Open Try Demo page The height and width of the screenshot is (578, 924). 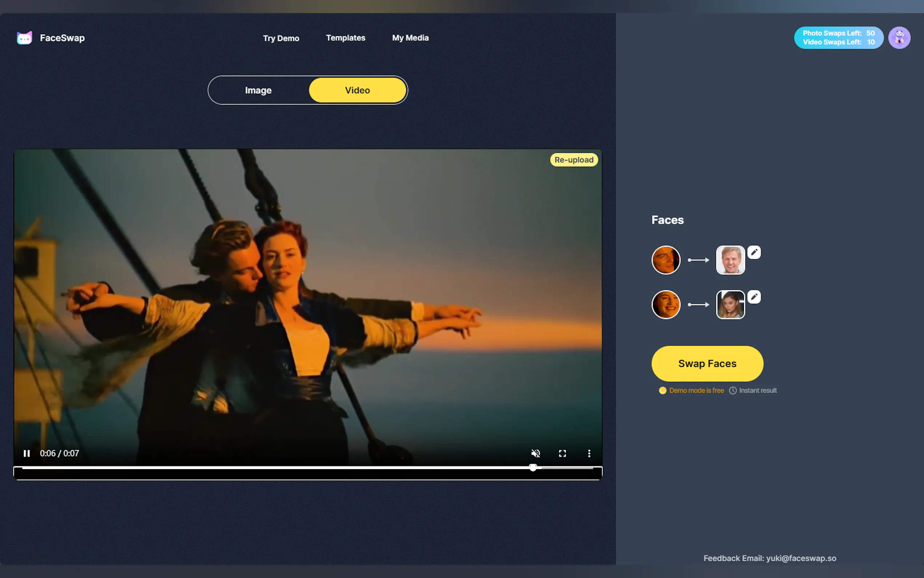tap(281, 38)
